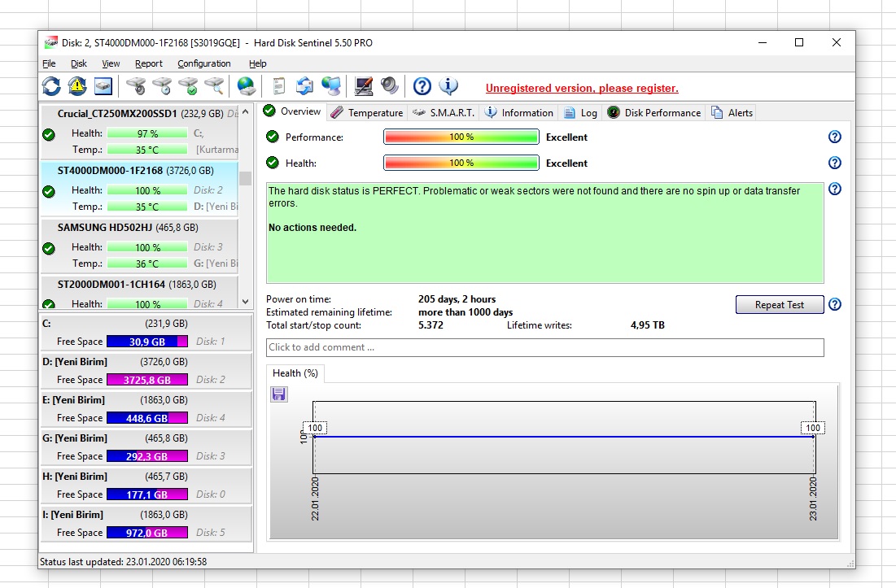This screenshot has width=896, height=588.
Task: Click the disk list scrollbar up arrow
Action: pyautogui.click(x=246, y=112)
